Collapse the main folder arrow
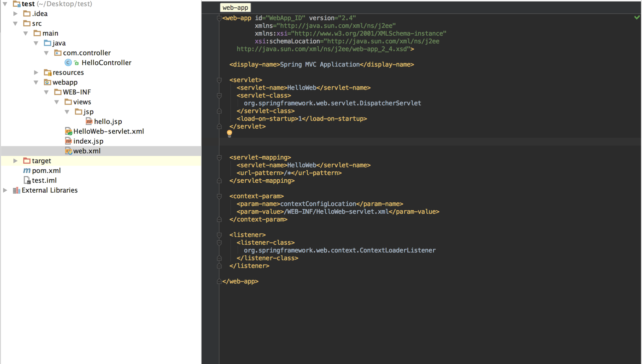The height and width of the screenshot is (364, 642). point(26,33)
